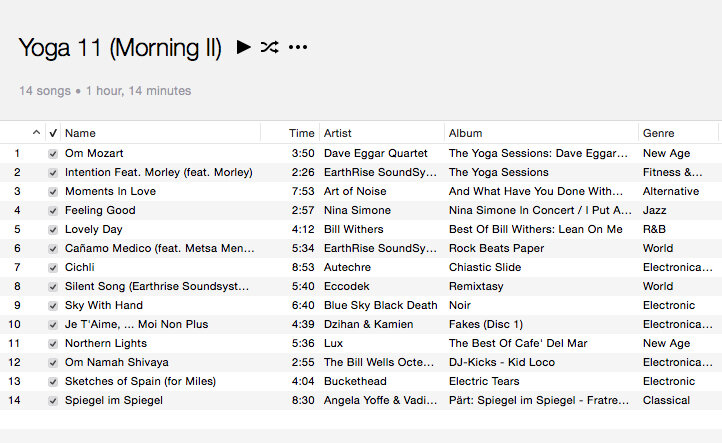
Task: Click album The Best Of Cafe' Del Mar
Action: click(518, 343)
